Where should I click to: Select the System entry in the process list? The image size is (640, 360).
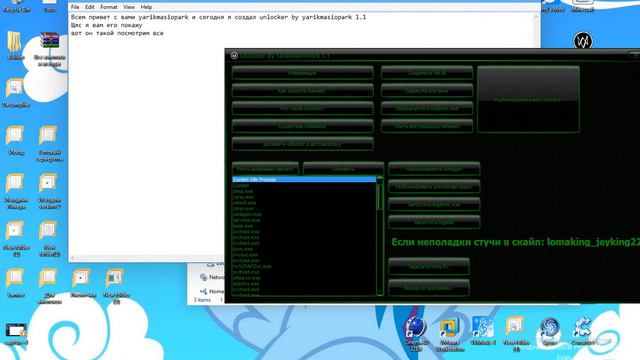click(x=304, y=185)
